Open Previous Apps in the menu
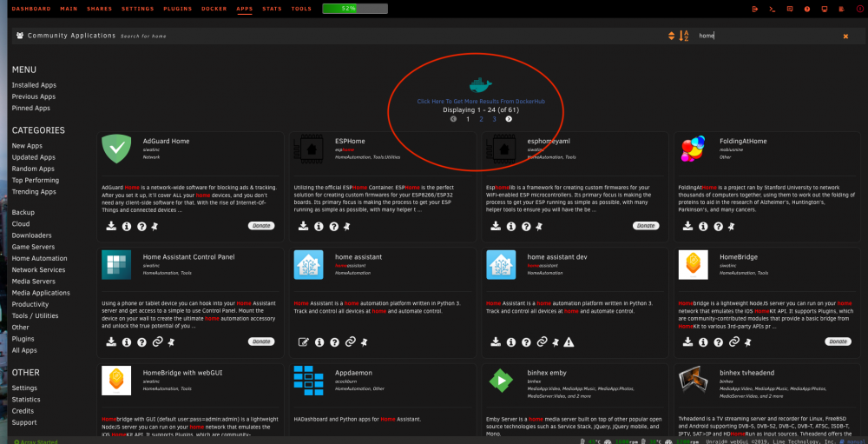Screen dimensions: 868x444 (33, 97)
